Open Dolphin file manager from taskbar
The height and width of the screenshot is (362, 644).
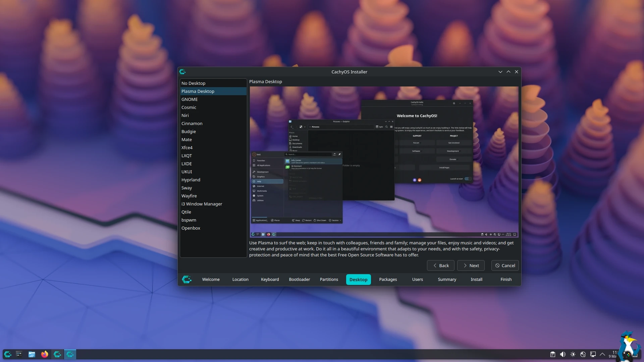pos(32,354)
